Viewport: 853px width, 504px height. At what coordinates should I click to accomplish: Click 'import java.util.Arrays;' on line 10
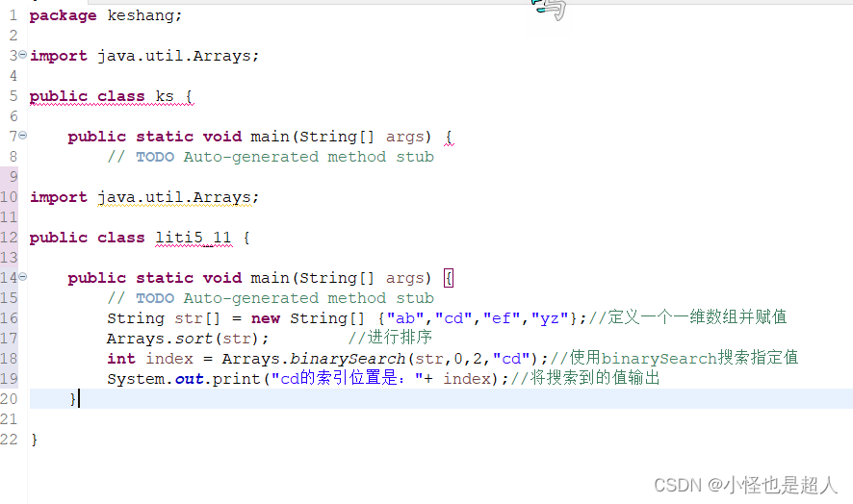pos(144,197)
